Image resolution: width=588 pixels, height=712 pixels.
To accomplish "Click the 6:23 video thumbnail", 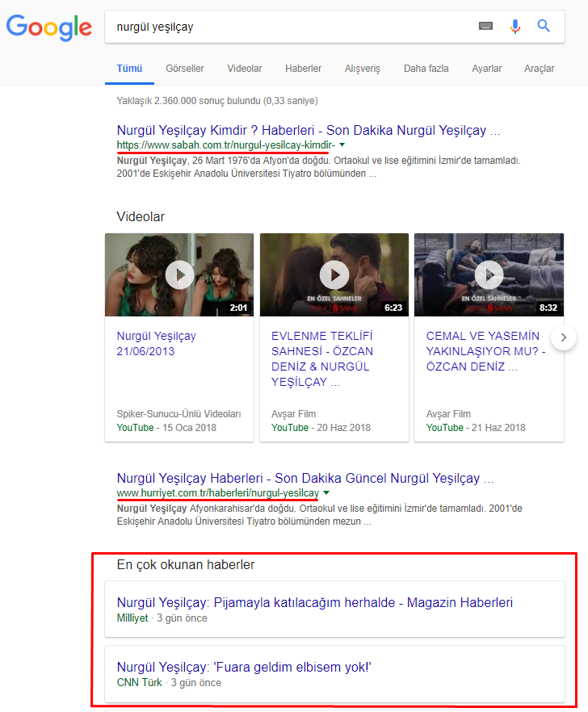I will click(x=334, y=274).
